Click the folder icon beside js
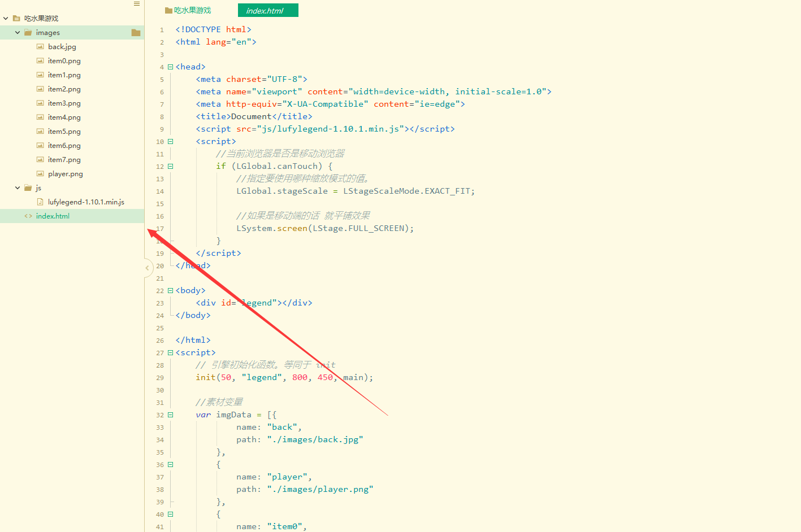801x532 pixels. (x=28, y=188)
